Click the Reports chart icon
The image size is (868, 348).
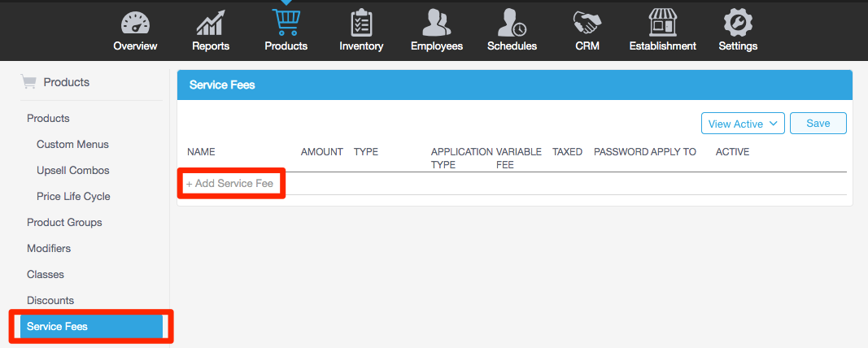tap(211, 23)
